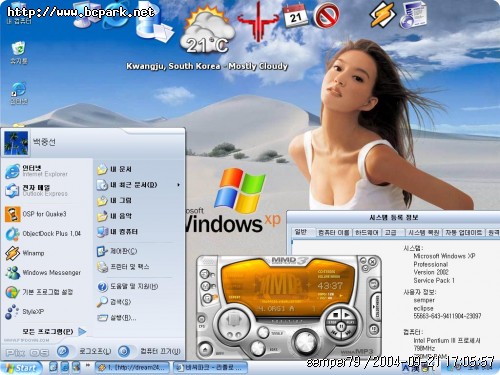This screenshot has width=500, height=375.
Task: Open Search (검색) in Start menu
Action: (140, 302)
